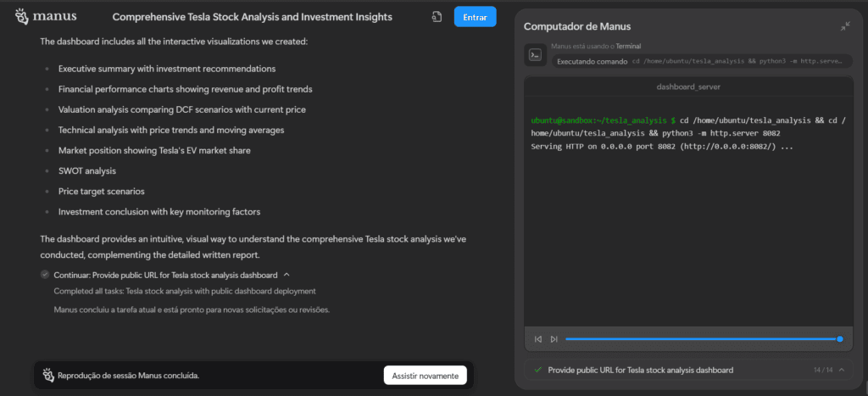Click the replay progress slider handle
The width and height of the screenshot is (868, 396).
pos(840,339)
